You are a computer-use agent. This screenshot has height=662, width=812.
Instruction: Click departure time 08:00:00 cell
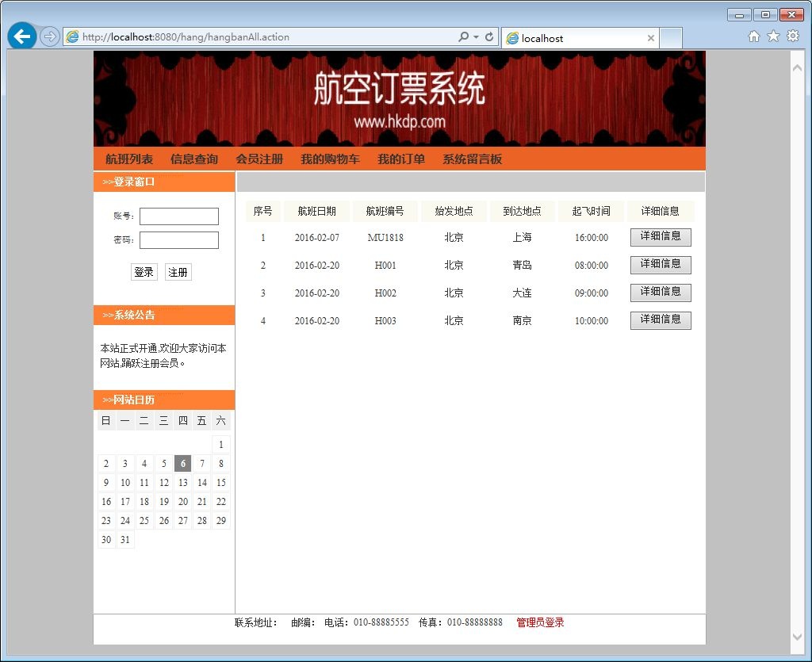(x=592, y=266)
